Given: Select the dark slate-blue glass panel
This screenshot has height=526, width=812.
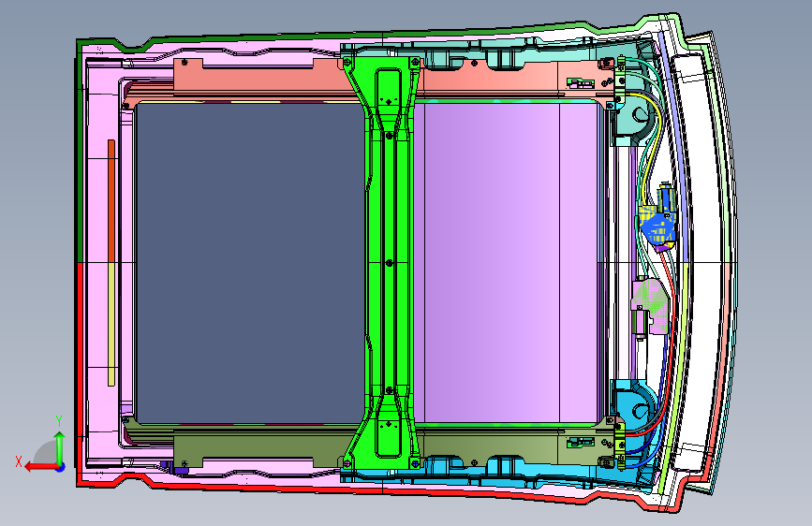Looking at the screenshot, I should [250, 263].
